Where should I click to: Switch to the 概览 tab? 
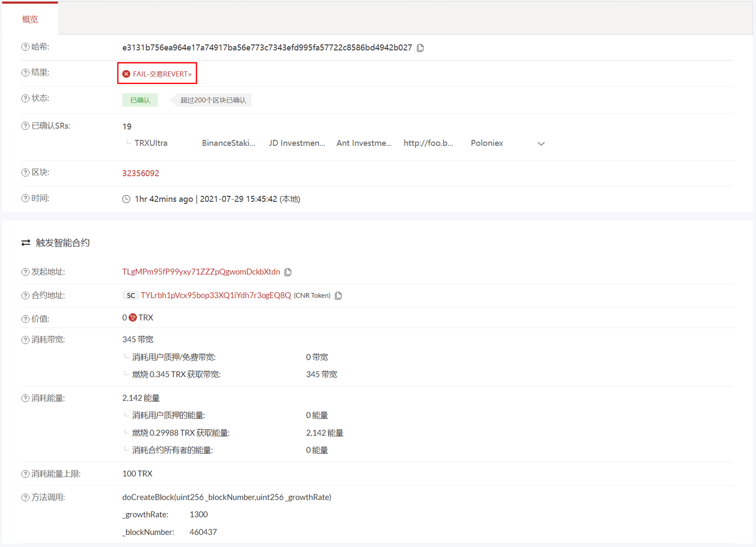coord(30,19)
